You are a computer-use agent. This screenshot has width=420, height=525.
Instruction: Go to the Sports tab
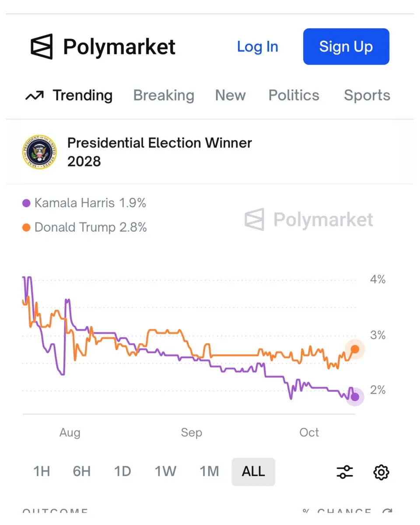coord(367,95)
